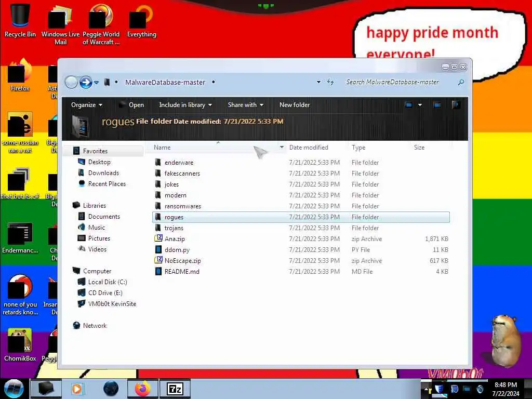Select Favorites in the navigation pane
Screen dimensions: 532x399
95,151
